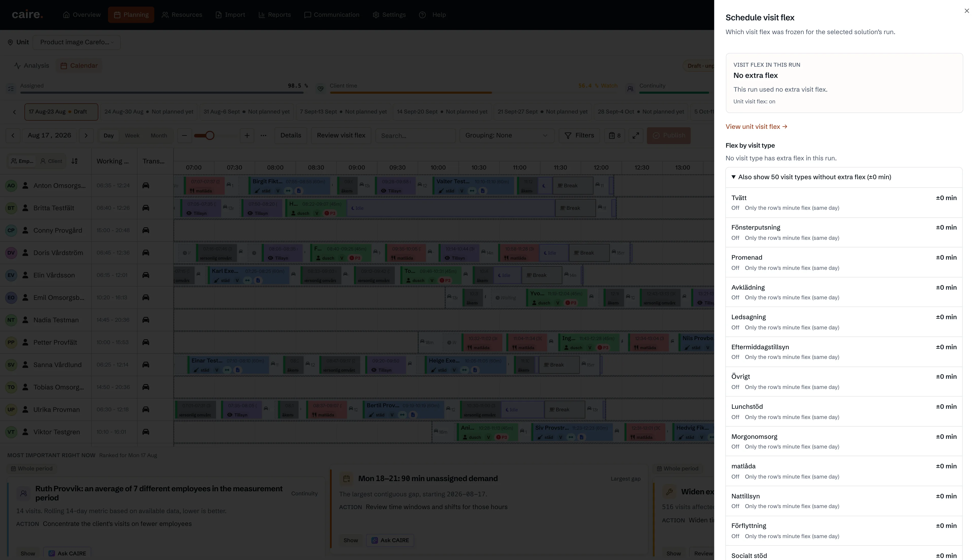This screenshot has height=560, width=978.
Task: Open the Grouping: None dropdown
Action: tap(507, 135)
